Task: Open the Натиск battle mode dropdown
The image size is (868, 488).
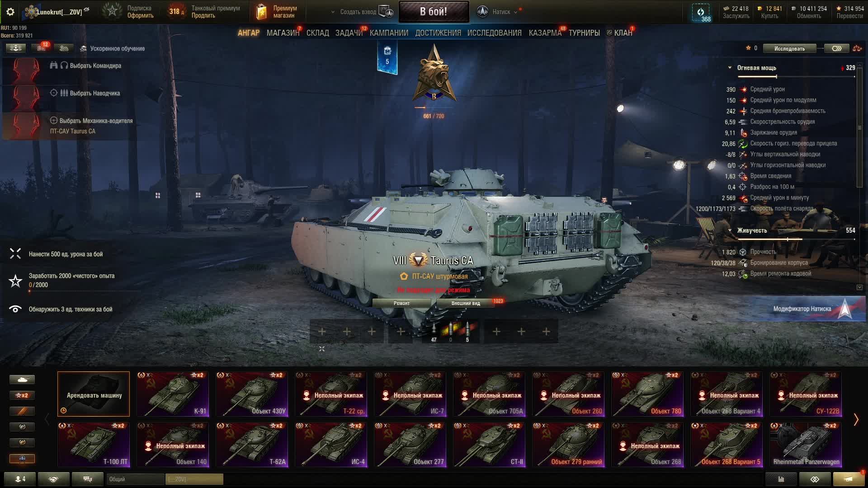Action: tap(497, 12)
